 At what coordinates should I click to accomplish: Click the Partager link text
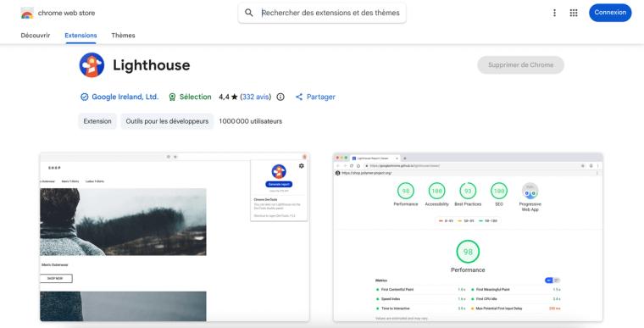321,97
